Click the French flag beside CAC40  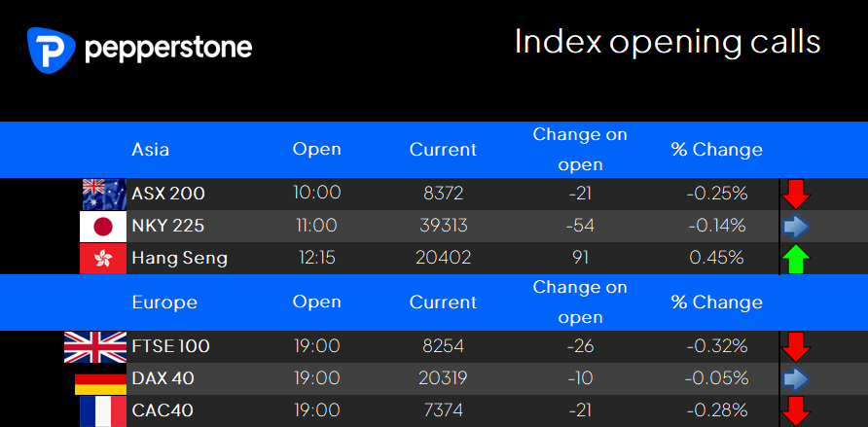(103, 411)
